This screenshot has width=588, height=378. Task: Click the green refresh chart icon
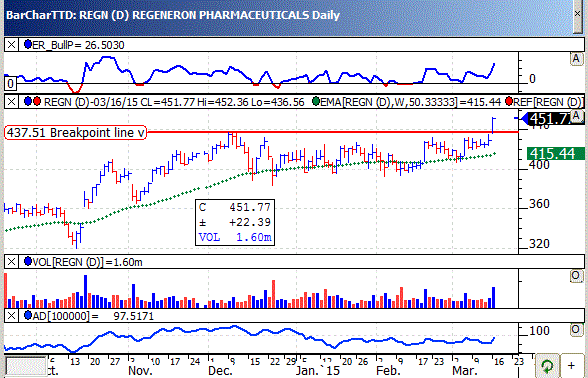point(547,366)
